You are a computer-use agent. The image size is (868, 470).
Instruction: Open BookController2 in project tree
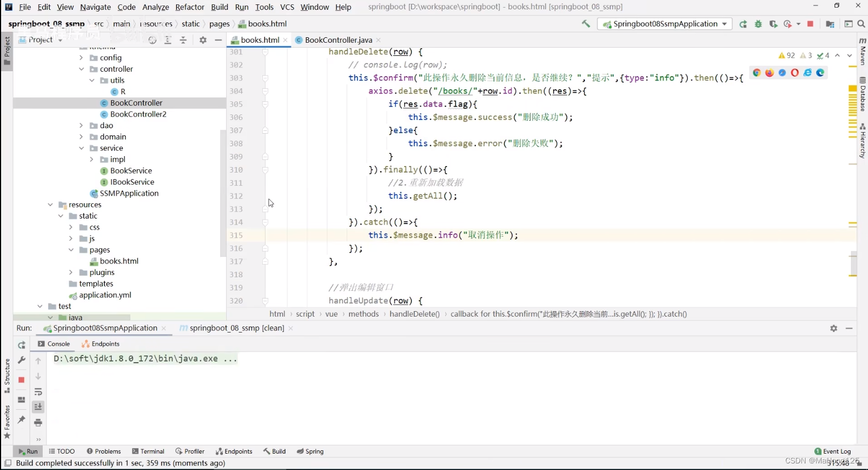(138, 114)
